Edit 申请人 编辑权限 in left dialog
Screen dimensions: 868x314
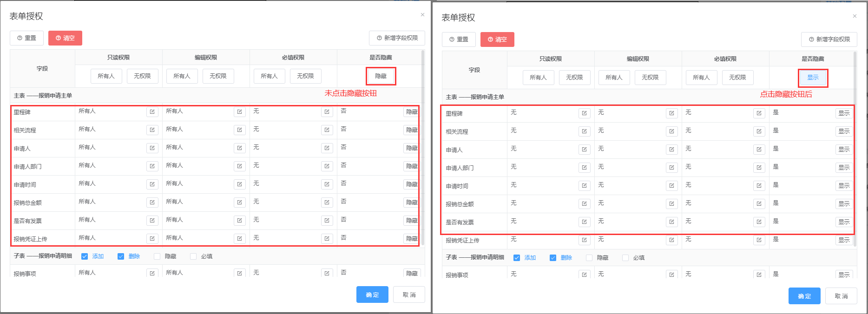(239, 148)
